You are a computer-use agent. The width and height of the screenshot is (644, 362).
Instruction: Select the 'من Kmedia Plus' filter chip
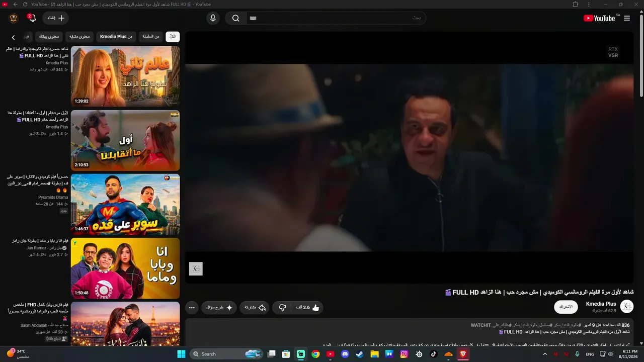pos(116,36)
